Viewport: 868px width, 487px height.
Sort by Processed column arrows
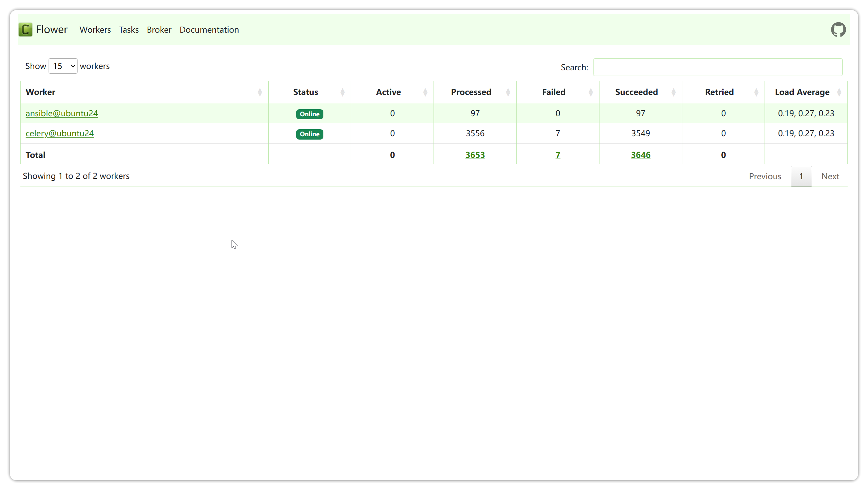point(508,92)
